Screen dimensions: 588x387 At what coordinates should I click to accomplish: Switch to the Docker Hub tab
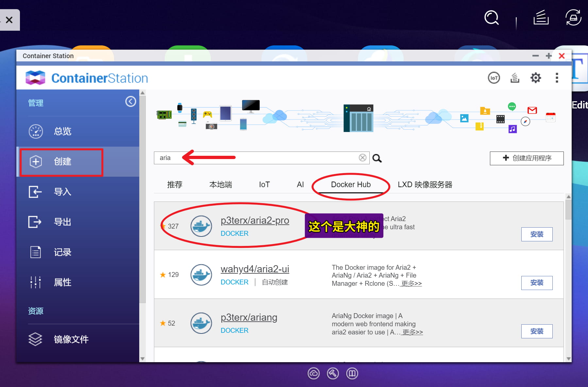tap(351, 185)
